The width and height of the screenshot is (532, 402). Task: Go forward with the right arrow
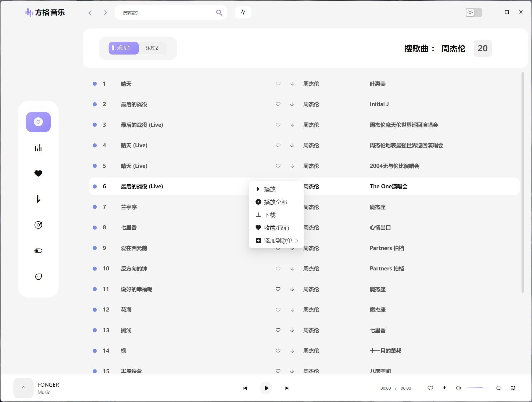pyautogui.click(x=105, y=13)
